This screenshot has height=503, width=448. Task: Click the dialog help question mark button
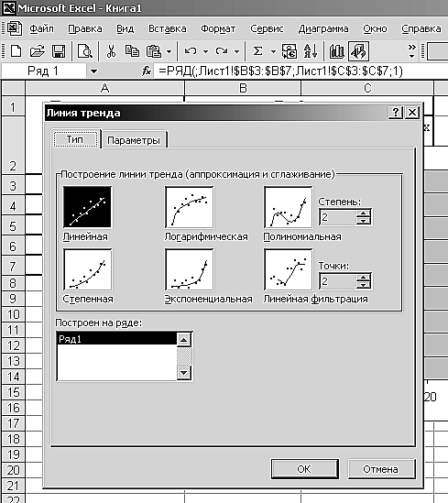[x=396, y=113]
